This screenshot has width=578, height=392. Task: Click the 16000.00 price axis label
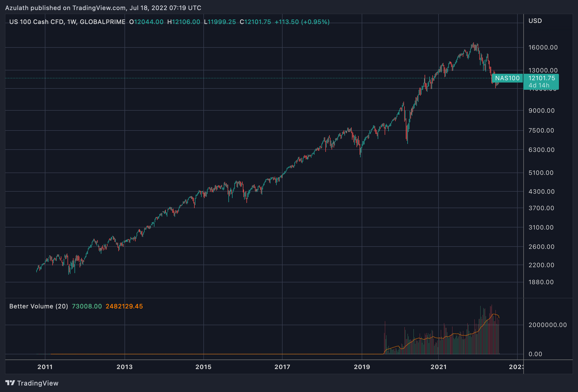click(x=543, y=47)
